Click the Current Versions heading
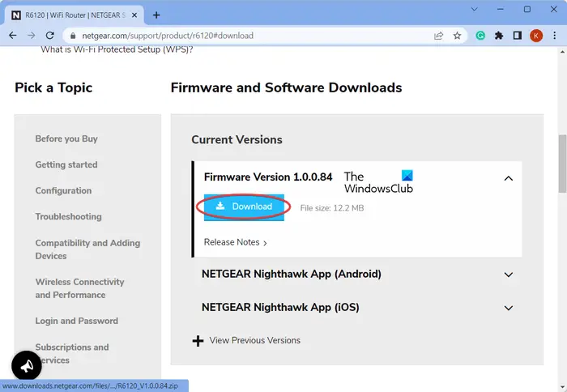Viewport: 567px width, 392px height. coord(237,139)
